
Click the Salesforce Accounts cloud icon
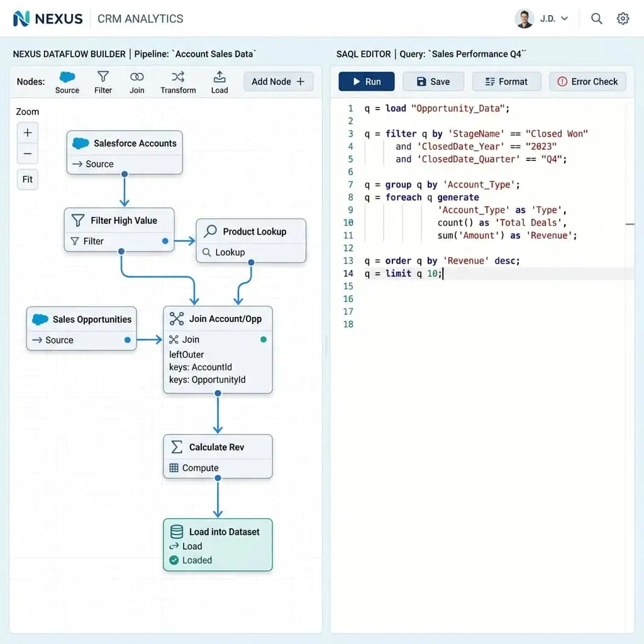pyautogui.click(x=80, y=143)
